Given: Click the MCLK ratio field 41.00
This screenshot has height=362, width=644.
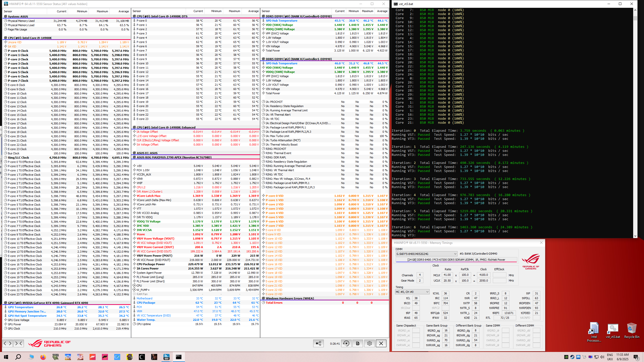Looking at the screenshot, I should click(x=447, y=275).
